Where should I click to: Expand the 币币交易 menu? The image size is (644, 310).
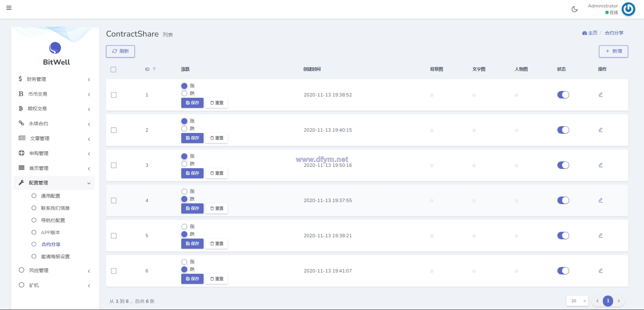pyautogui.click(x=55, y=94)
